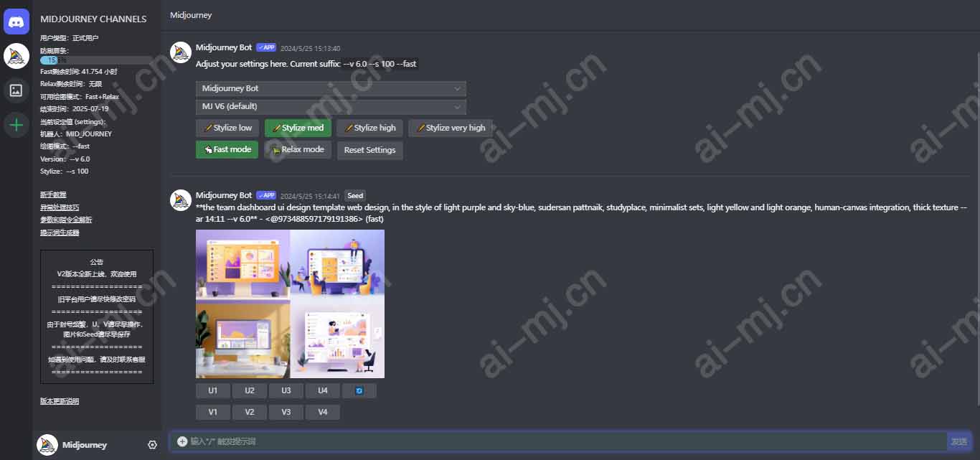Click the 可用绘图模式 Fast+Relax line
The height and width of the screenshot is (460, 980).
tap(80, 96)
